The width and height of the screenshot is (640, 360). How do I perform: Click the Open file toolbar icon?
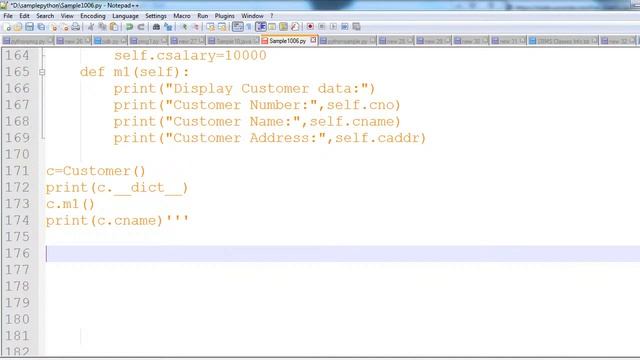18,27
